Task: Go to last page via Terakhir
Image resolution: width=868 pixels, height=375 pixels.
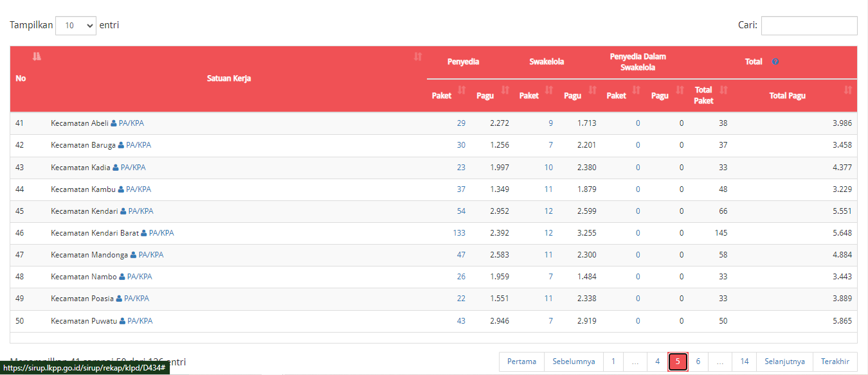Action: point(835,362)
